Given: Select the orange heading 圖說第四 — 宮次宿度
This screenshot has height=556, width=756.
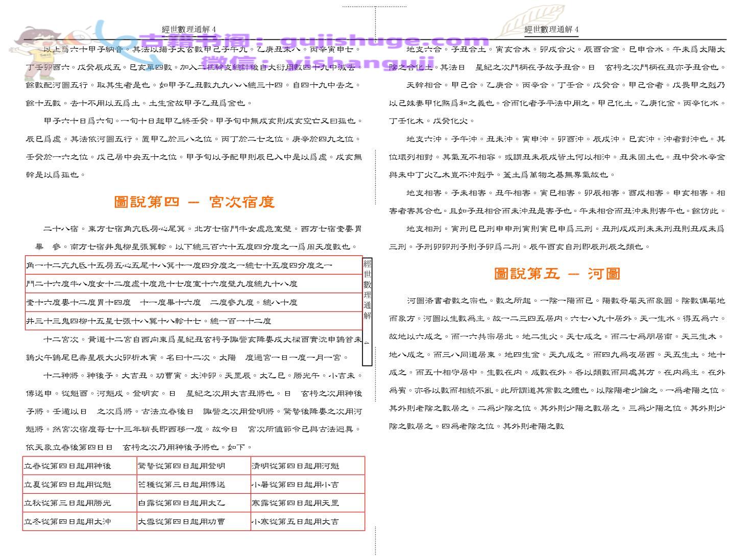Looking at the screenshot, I should point(194,202).
